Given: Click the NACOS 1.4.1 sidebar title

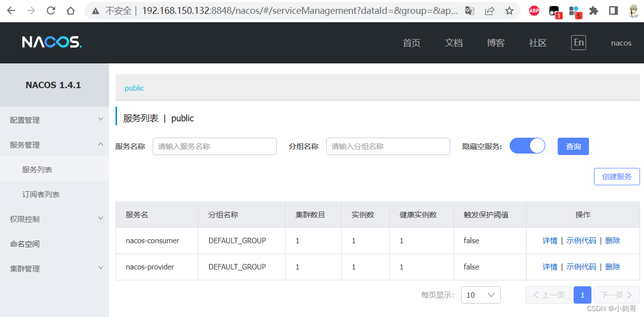Looking at the screenshot, I should 53,85.
